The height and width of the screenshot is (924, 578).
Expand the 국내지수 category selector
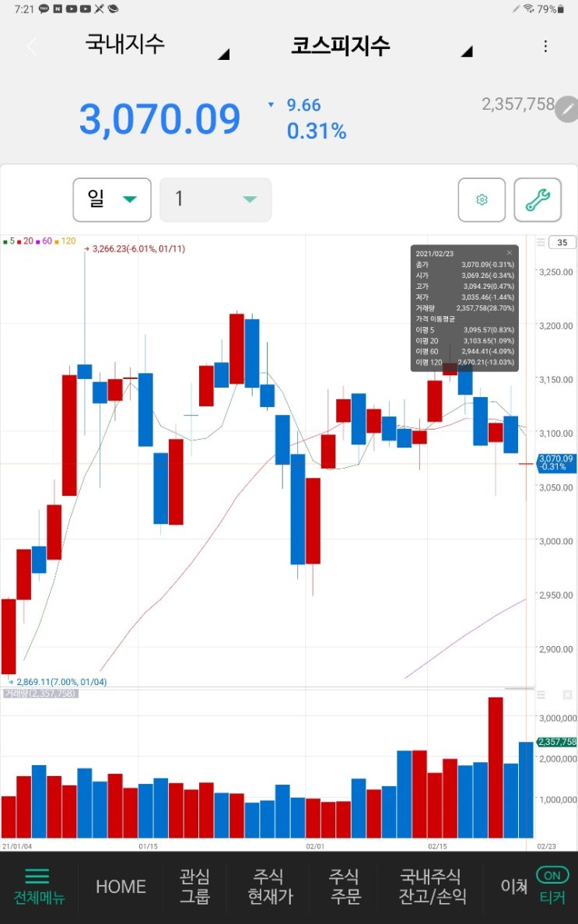click(x=156, y=45)
